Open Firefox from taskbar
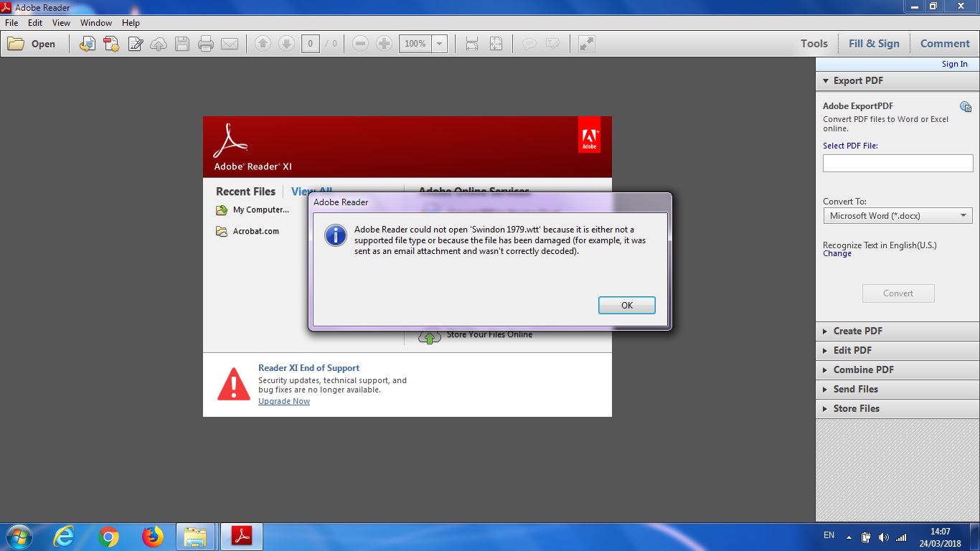Image resolution: width=980 pixels, height=551 pixels. (x=152, y=537)
